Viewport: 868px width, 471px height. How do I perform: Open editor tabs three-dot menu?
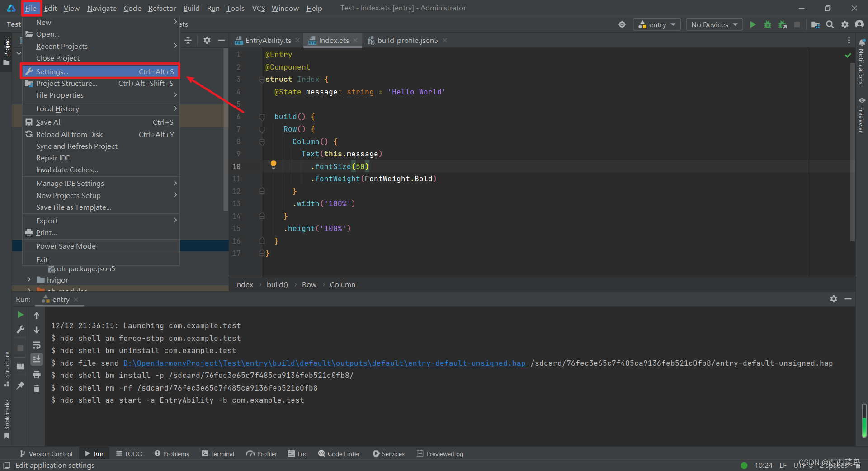[849, 40]
